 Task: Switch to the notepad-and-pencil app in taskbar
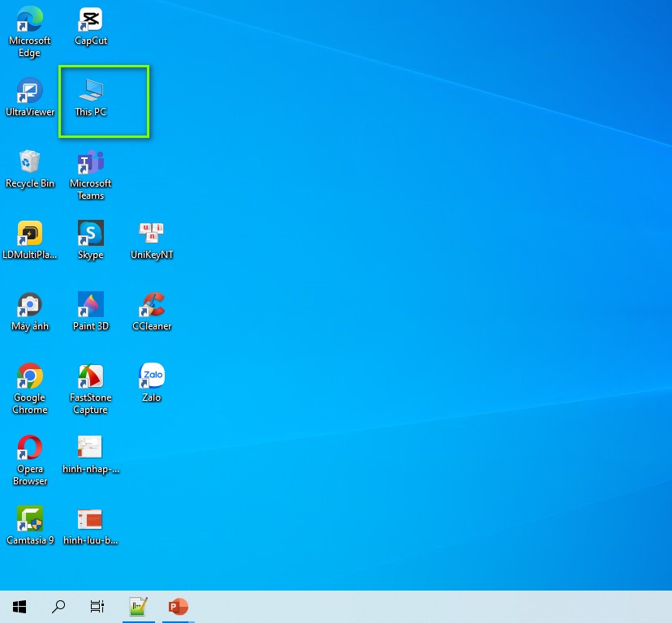pyautogui.click(x=139, y=606)
